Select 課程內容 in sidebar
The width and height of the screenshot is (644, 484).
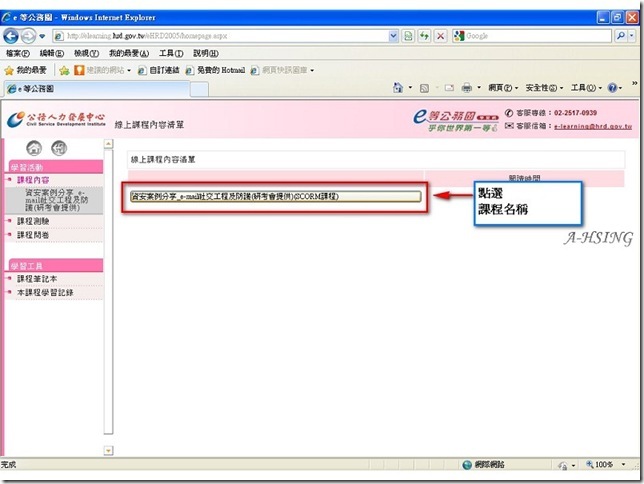pyautogui.click(x=33, y=180)
